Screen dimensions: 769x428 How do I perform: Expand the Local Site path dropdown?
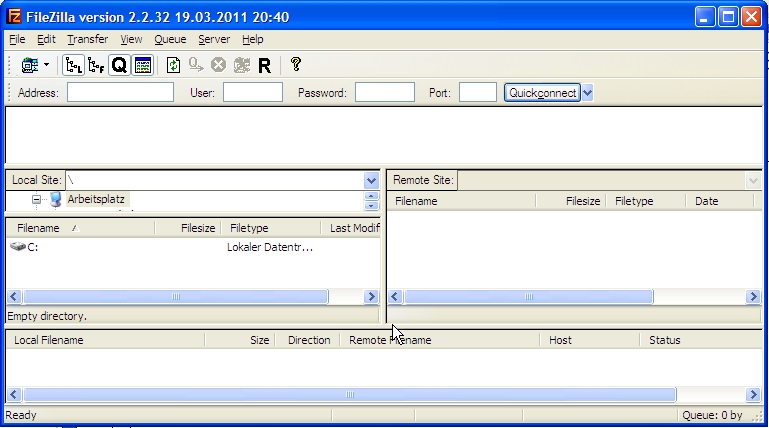372,180
